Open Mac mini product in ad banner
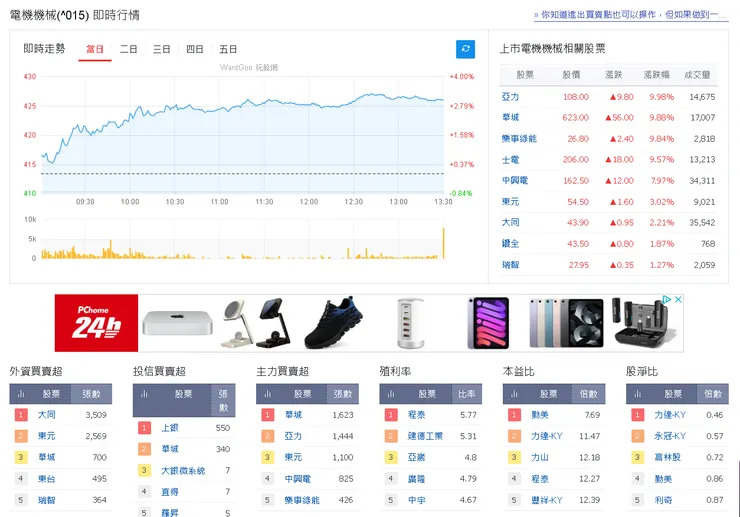 point(177,323)
